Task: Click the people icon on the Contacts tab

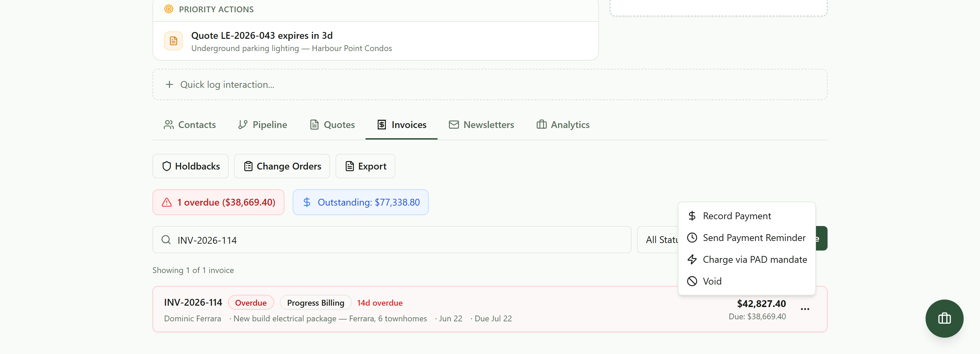Action: pyautogui.click(x=168, y=125)
